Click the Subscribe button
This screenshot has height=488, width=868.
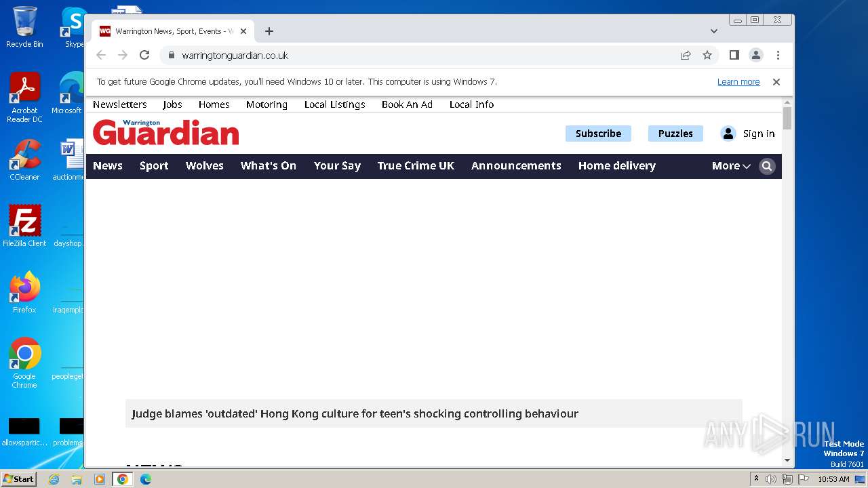click(x=598, y=134)
